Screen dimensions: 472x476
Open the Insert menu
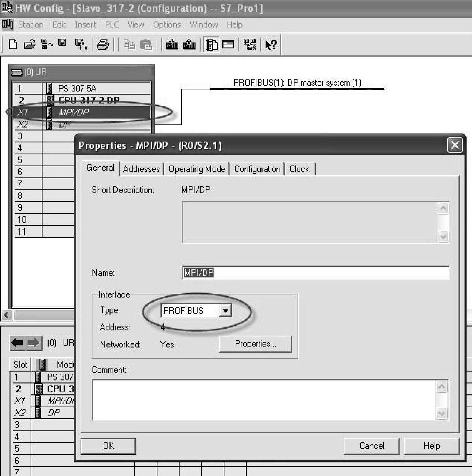(x=85, y=24)
